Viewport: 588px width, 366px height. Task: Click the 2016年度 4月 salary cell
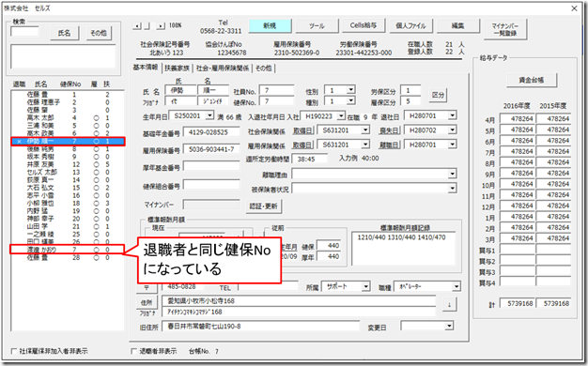517,119
